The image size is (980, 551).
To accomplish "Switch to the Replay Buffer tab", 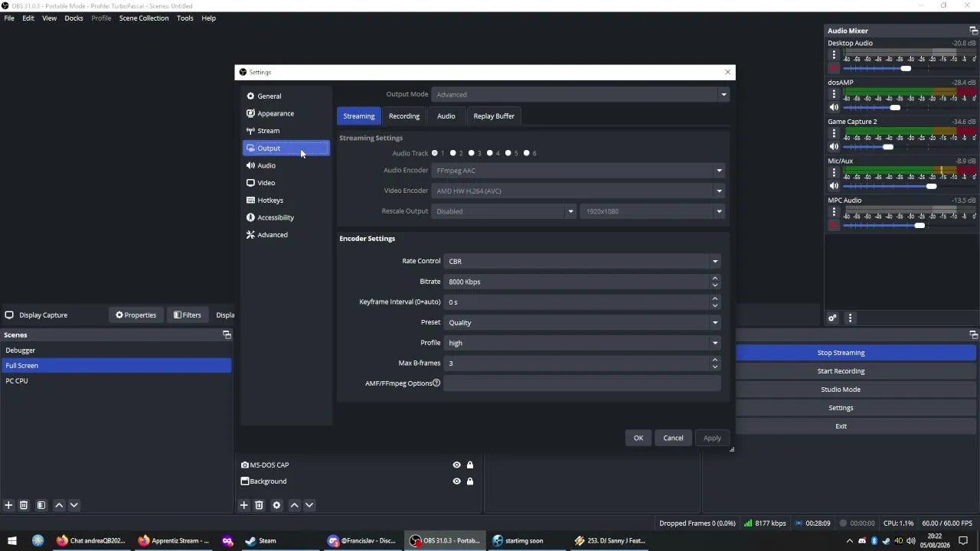I will pos(494,116).
